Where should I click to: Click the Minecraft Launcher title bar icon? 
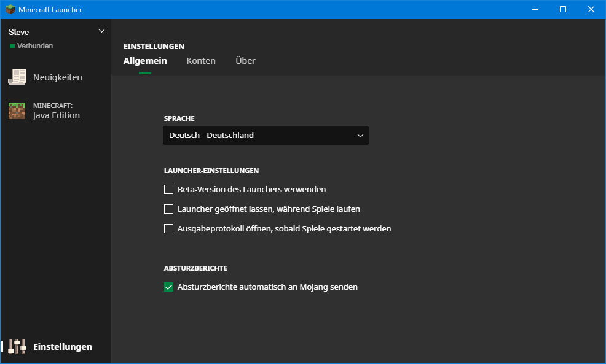[x=10, y=9]
